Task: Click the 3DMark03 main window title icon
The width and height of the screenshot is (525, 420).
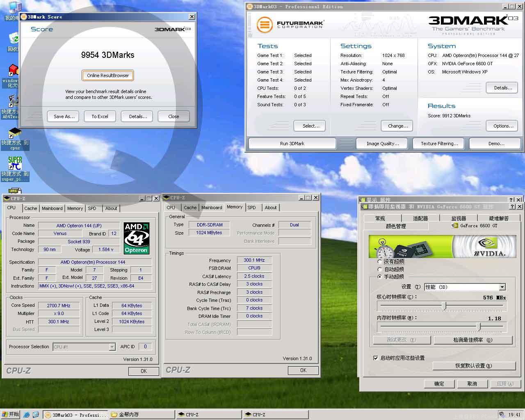Action: [250, 7]
